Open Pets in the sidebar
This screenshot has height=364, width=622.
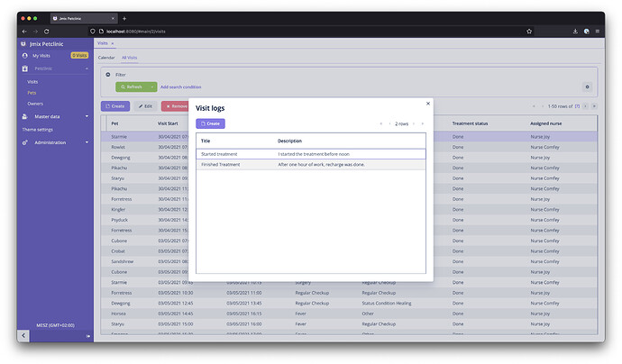(32, 93)
